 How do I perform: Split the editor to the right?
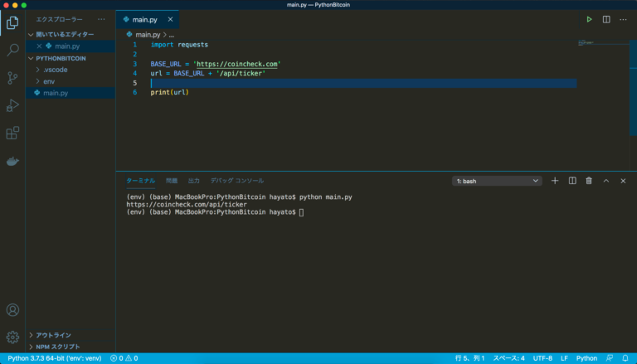click(606, 20)
